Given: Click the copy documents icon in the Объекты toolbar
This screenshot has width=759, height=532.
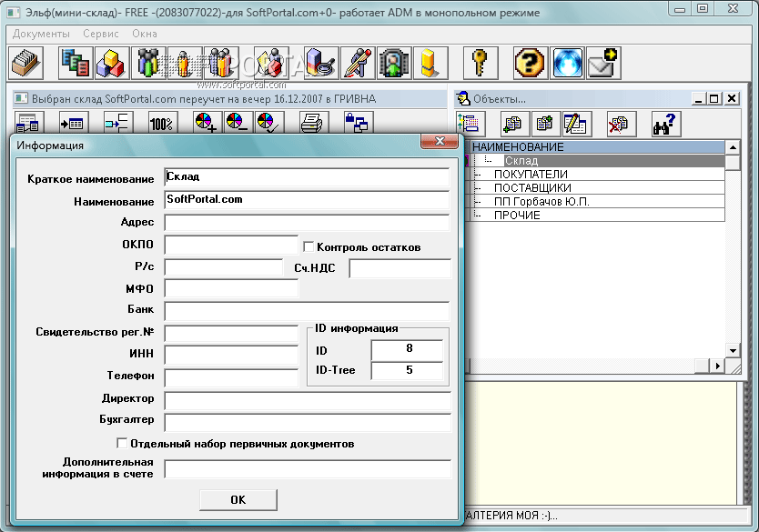Looking at the screenshot, I should point(514,124).
